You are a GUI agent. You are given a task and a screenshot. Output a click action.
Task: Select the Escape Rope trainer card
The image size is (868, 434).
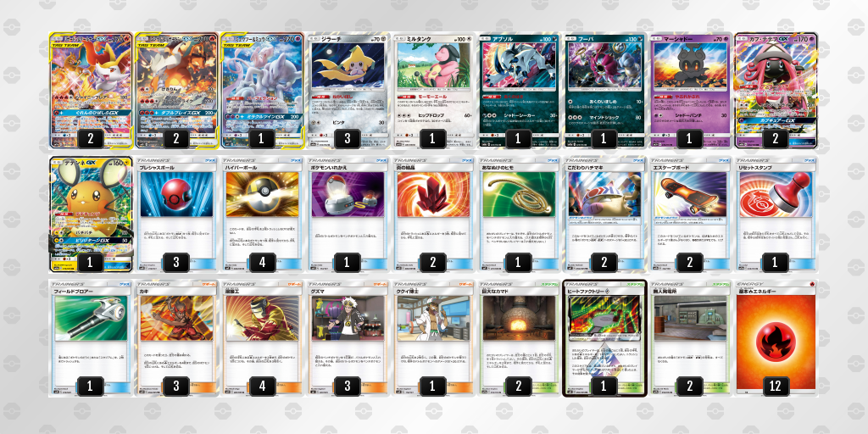coord(518,214)
